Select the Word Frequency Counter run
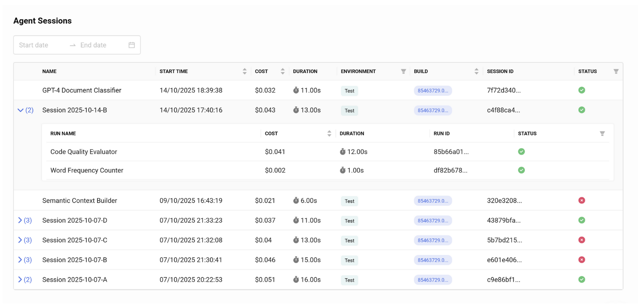 click(87, 170)
